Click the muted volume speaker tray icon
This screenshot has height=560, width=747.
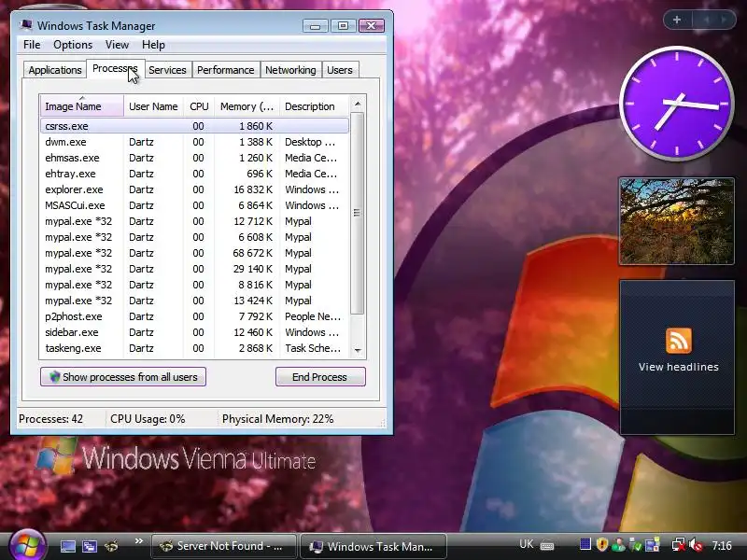696,545
